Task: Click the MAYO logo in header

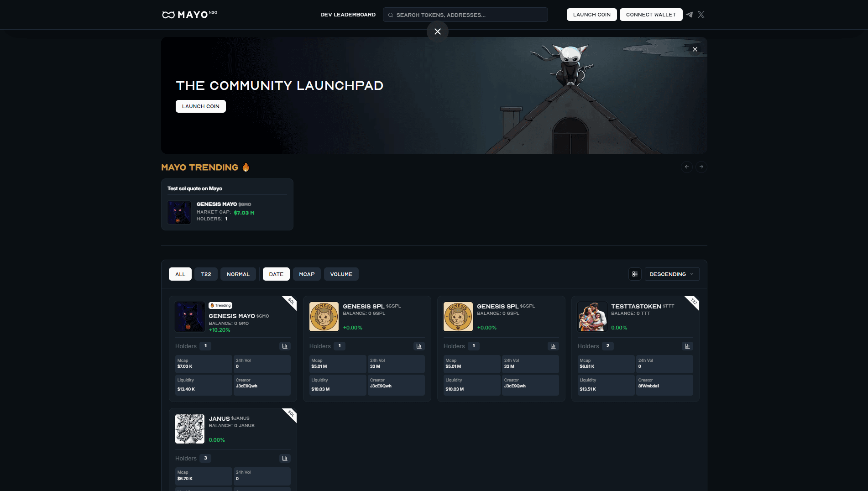Action: 189,15
